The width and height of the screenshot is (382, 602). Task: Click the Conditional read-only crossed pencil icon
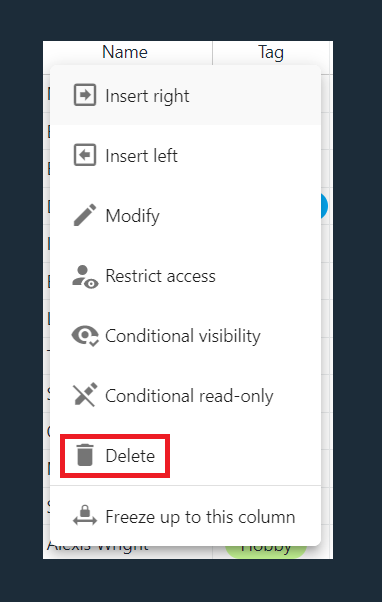pos(85,394)
